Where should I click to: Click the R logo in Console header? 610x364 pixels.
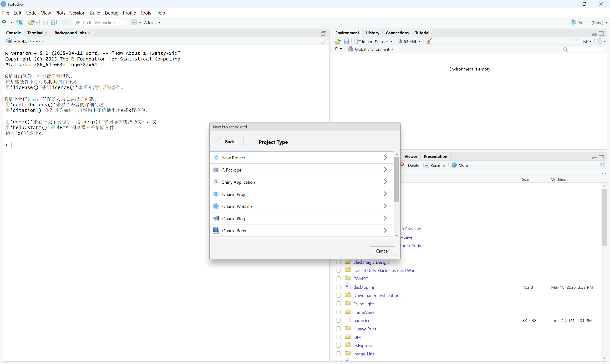point(9,41)
